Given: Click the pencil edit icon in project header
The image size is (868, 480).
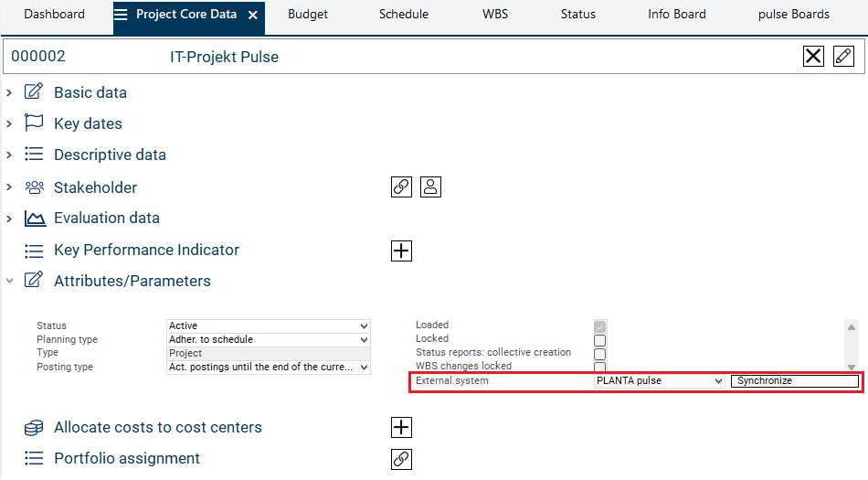Looking at the screenshot, I should tap(843, 57).
